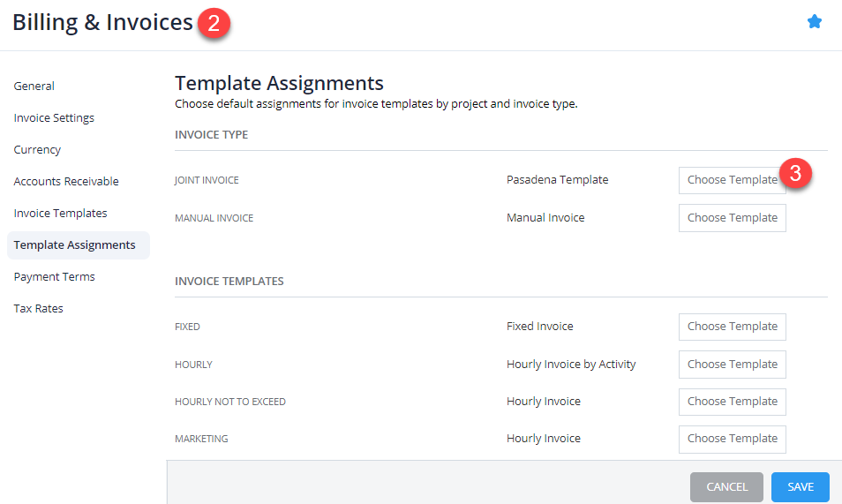
Task: Choose Template for Hourly row
Action: 732,365
